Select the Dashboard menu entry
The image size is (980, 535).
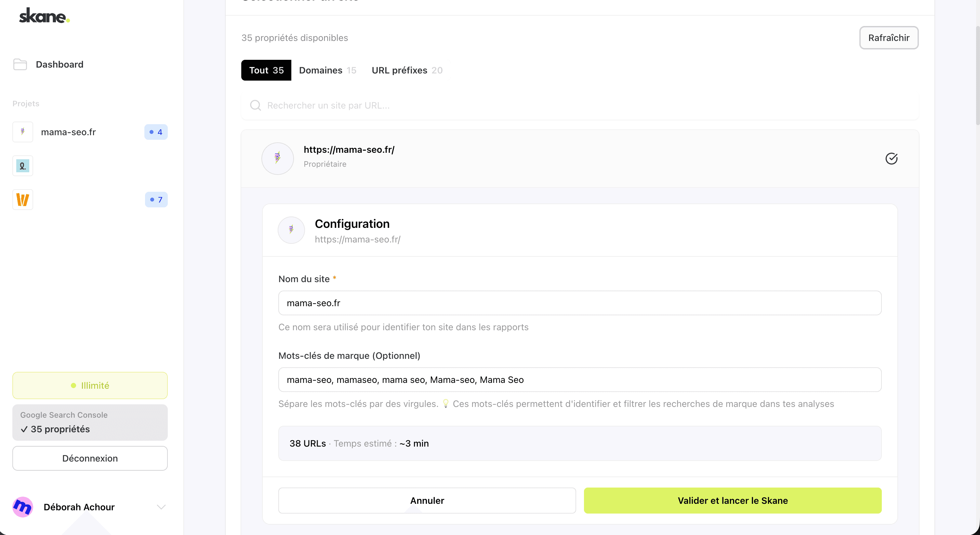(x=60, y=64)
